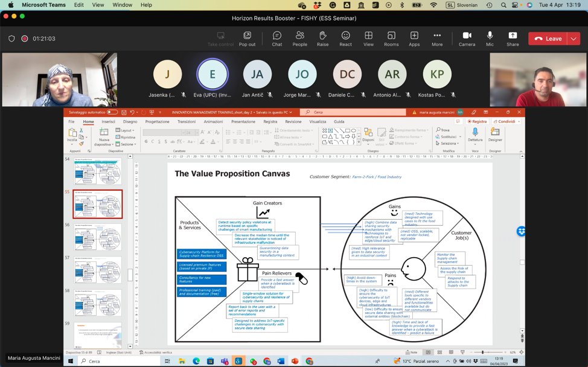588x367 pixels.
Task: Open More actions menu in Teams
Action: pyautogui.click(x=437, y=39)
